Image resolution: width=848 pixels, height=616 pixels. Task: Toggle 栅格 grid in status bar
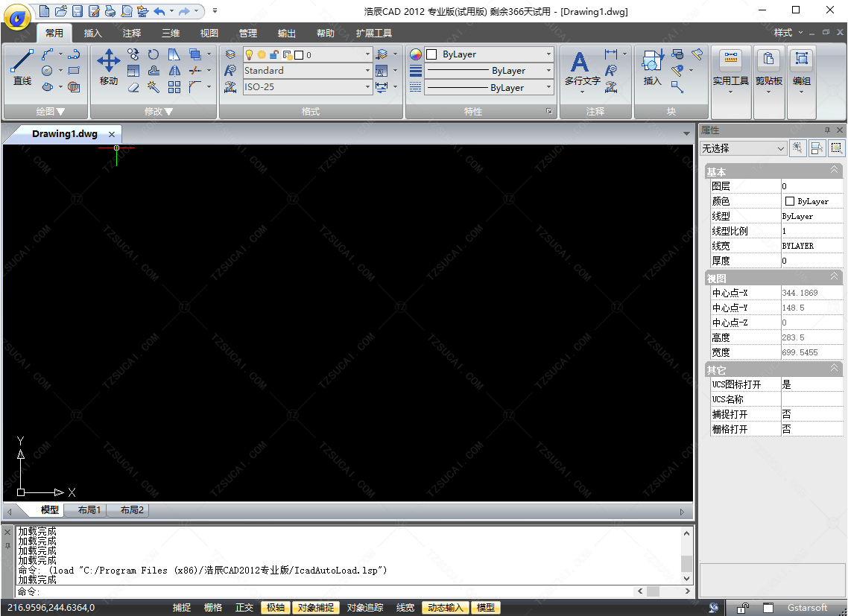pyautogui.click(x=213, y=608)
